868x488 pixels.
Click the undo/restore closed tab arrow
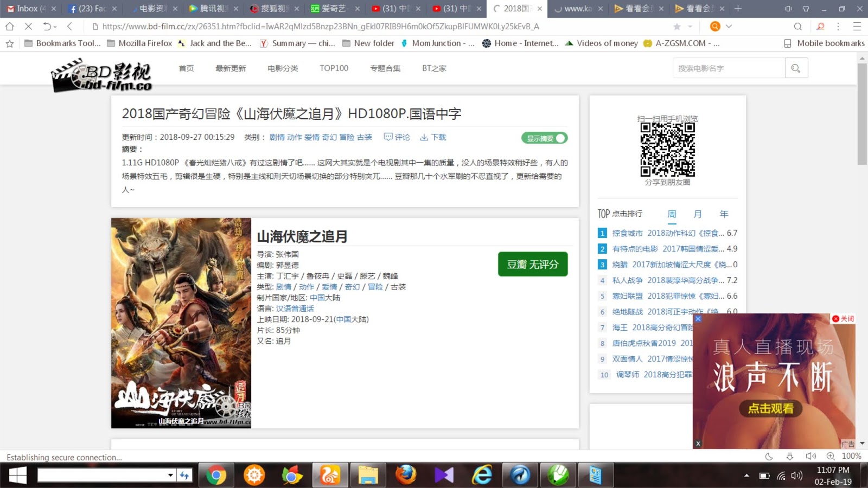coord(47,26)
